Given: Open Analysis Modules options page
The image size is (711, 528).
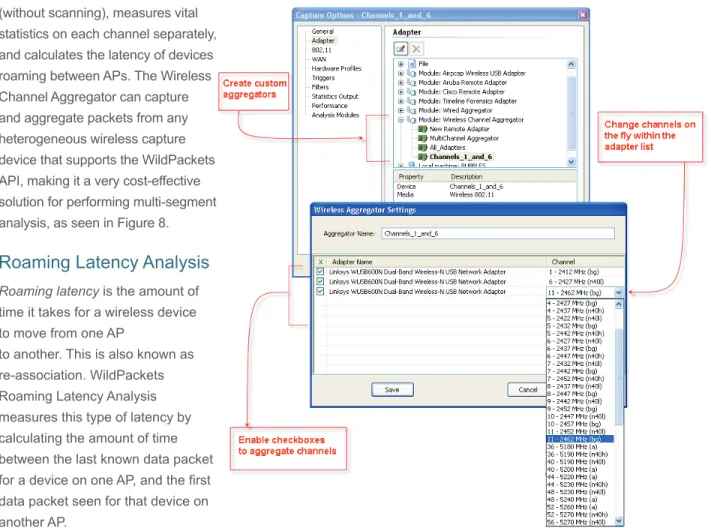Looking at the screenshot, I should point(335,115).
